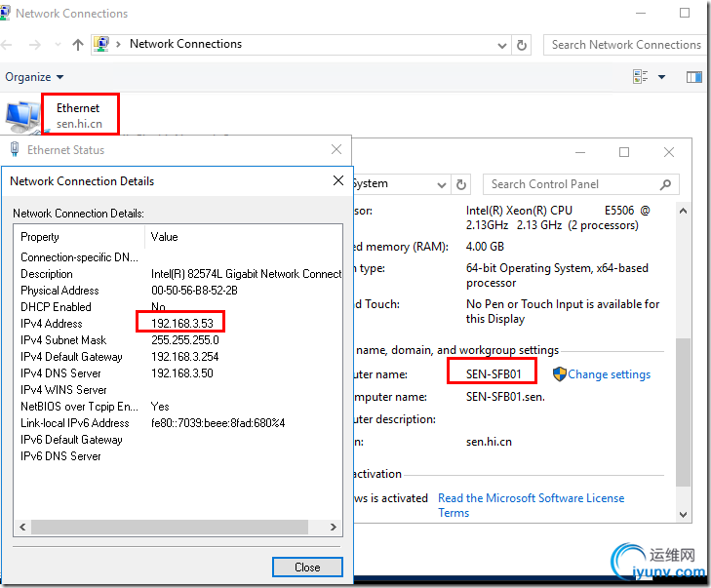Screen dimensions: 711x588
Task: Click the Search Network Connections field
Action: click(626, 45)
